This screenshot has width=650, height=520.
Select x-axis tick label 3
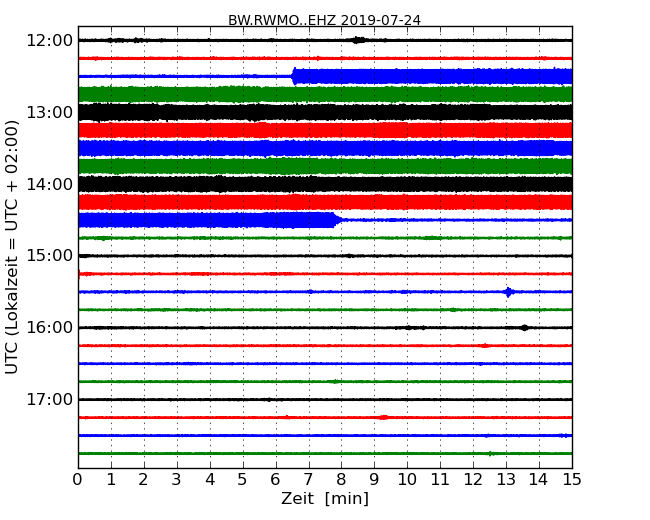177,480
